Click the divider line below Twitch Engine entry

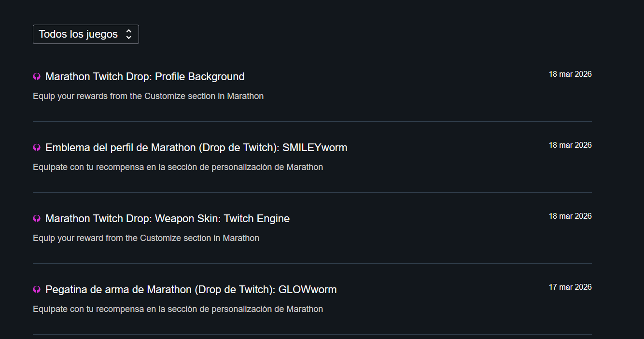click(x=312, y=263)
